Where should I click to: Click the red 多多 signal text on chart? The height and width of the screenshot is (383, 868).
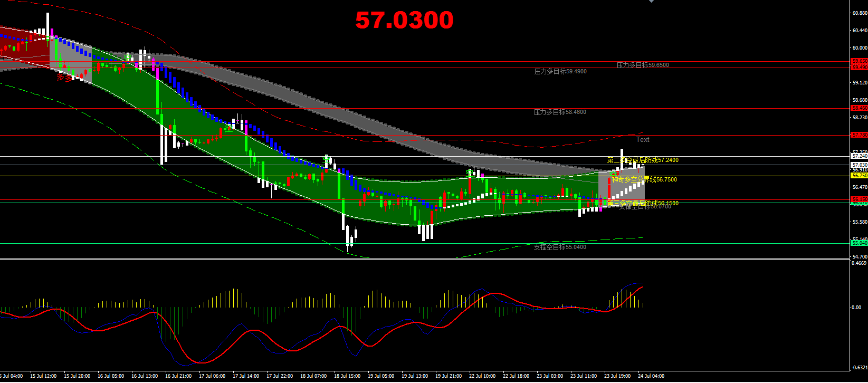[65, 77]
